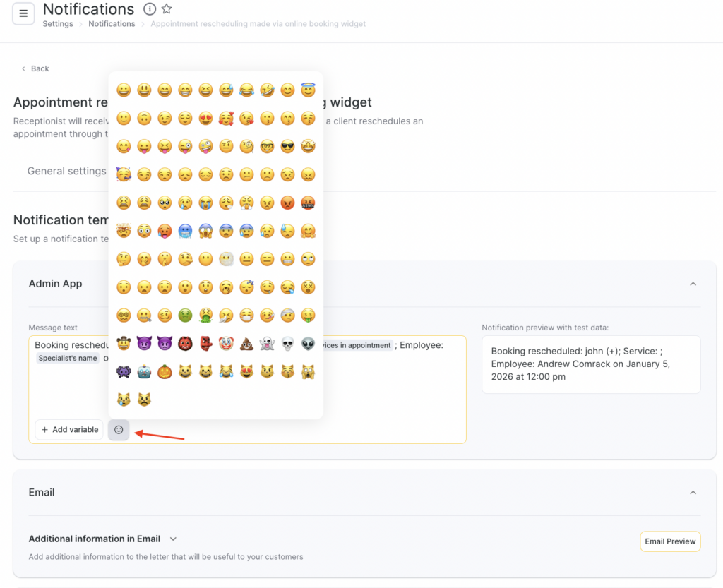Collapse the Admin App section
The width and height of the screenshot is (723, 588).
tap(693, 284)
